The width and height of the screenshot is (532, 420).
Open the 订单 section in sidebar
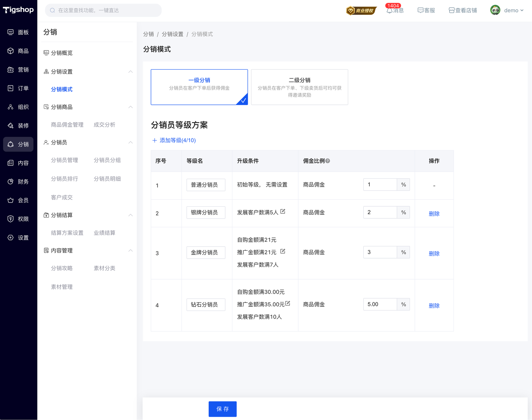point(19,88)
